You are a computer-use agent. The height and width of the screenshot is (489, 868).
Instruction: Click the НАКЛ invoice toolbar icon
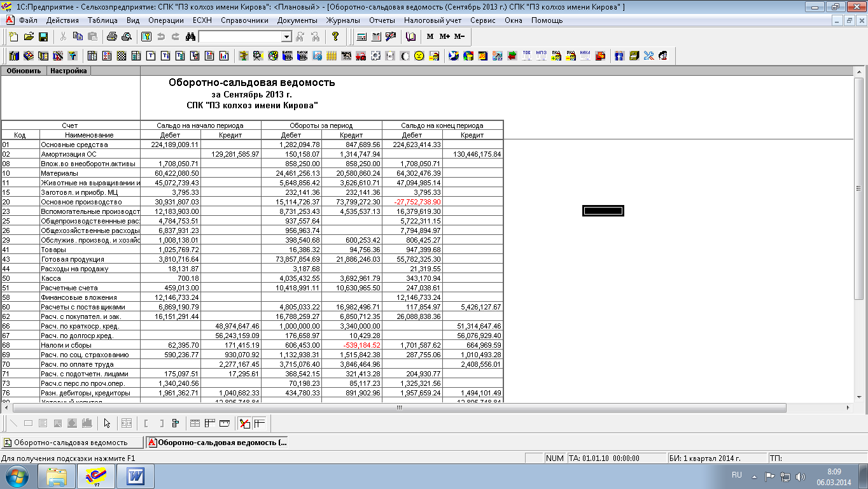585,56
